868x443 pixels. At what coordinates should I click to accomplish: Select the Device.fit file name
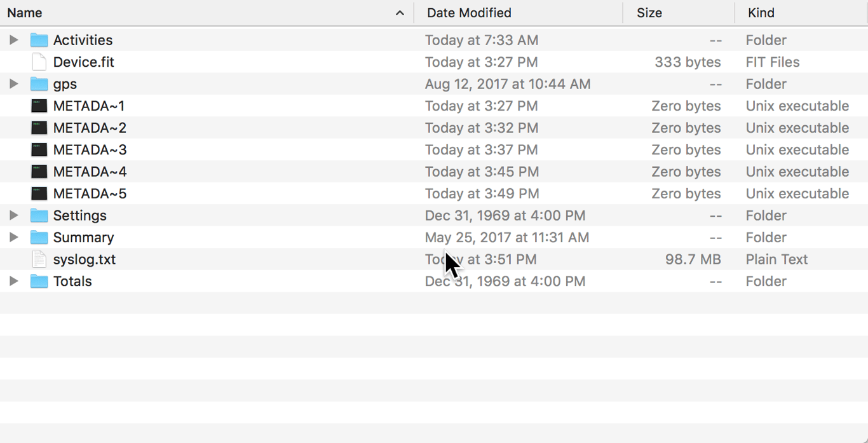click(x=84, y=62)
